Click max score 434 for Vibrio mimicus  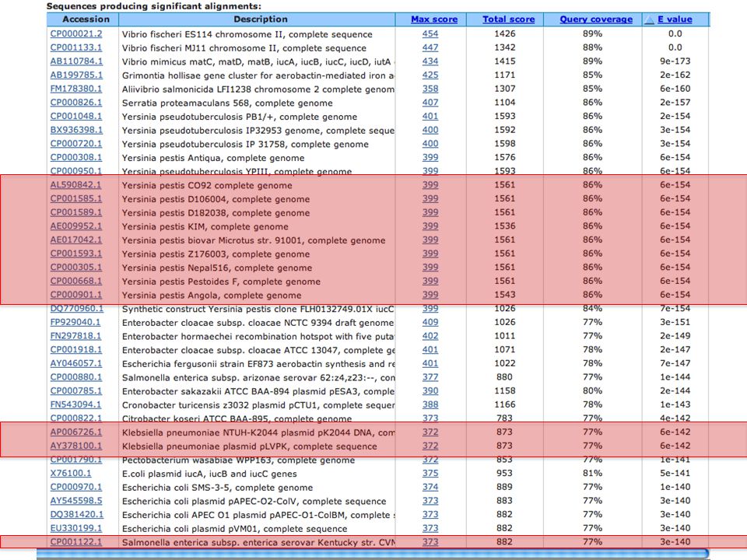(x=430, y=61)
